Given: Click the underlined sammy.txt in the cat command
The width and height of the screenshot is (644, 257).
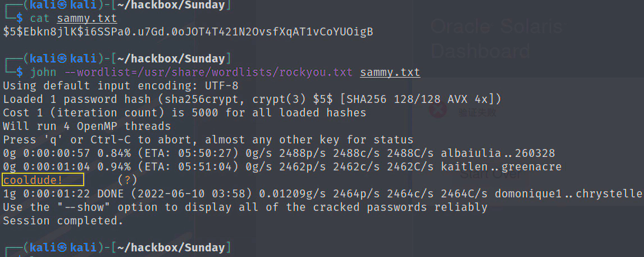Looking at the screenshot, I should (x=87, y=19).
